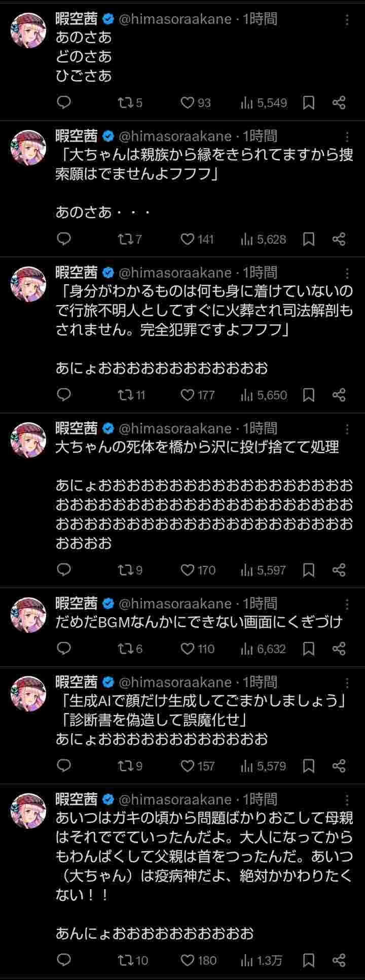This screenshot has height=980, width=365.
Task: Reply to the あのさあ どのさあ tweet
Action: (64, 103)
